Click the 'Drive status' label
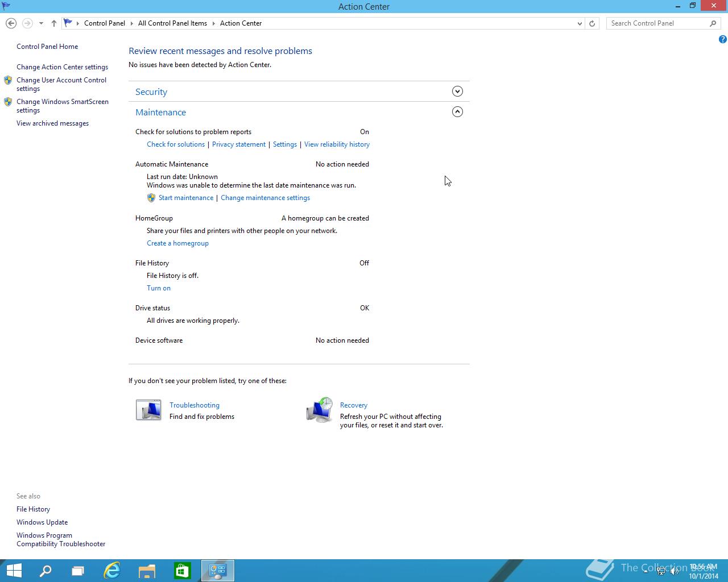The width and height of the screenshot is (728, 582). pyautogui.click(x=152, y=308)
